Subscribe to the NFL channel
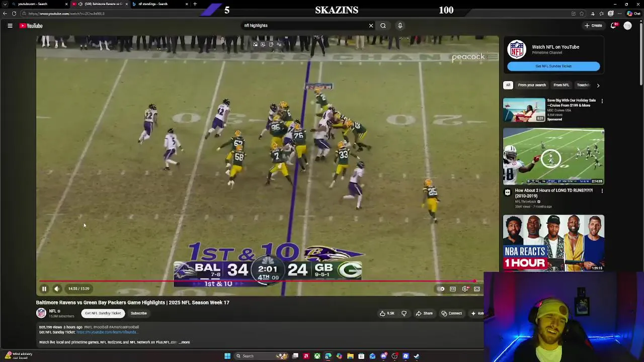Image resolution: width=644 pixels, height=362 pixels. click(139, 313)
